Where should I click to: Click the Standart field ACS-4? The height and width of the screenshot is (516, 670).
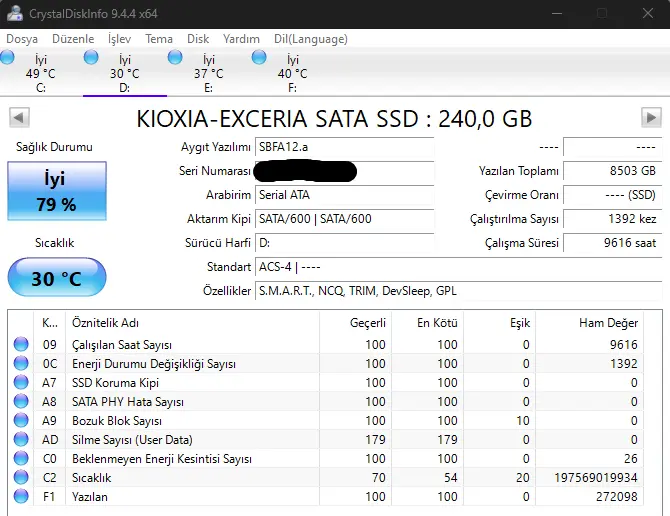click(458, 267)
